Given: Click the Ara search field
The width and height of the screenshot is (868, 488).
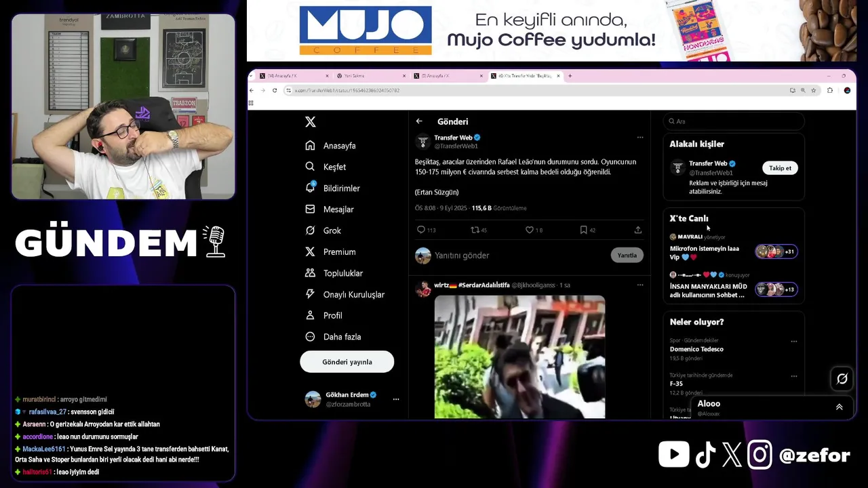Looking at the screenshot, I should 734,121.
